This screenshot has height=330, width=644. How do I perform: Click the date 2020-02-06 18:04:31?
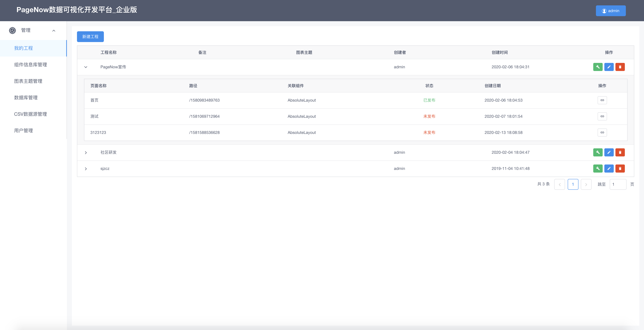coord(510,67)
